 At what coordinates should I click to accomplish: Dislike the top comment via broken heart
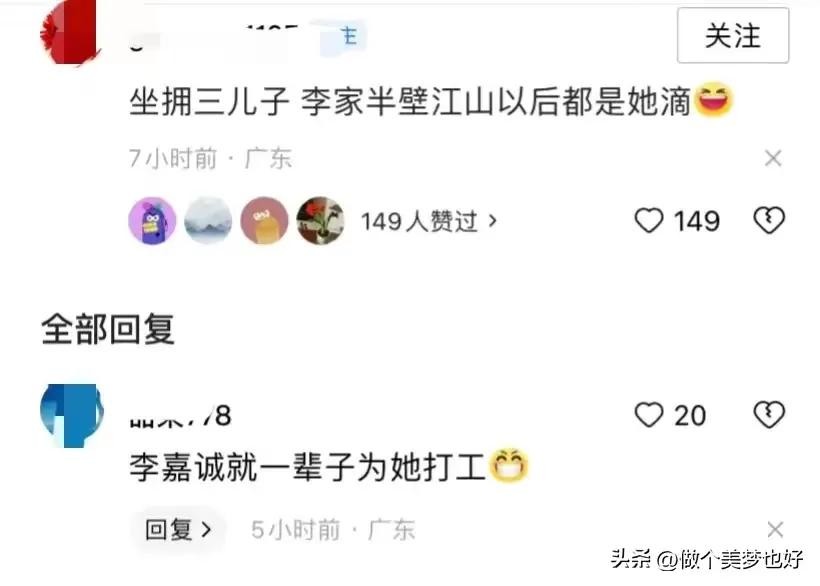(769, 220)
